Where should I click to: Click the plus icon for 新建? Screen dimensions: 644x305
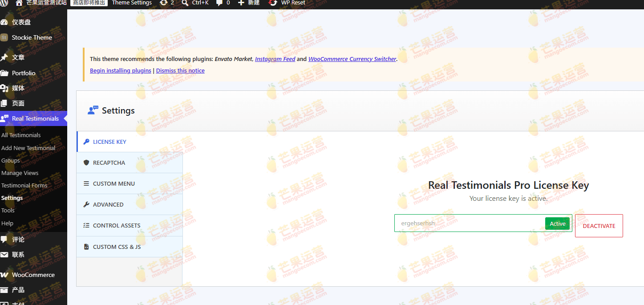[241, 3]
